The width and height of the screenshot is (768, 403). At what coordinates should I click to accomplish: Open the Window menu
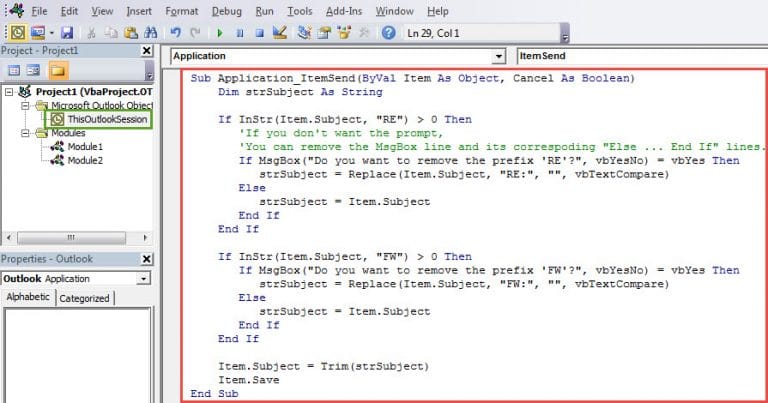pyautogui.click(x=394, y=11)
